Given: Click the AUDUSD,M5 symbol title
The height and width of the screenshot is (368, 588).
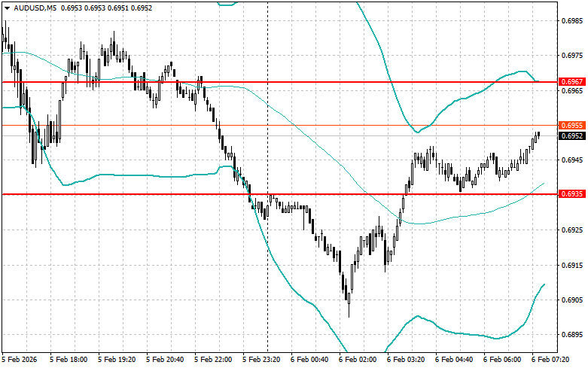Looking at the screenshot, I should click(x=35, y=8).
